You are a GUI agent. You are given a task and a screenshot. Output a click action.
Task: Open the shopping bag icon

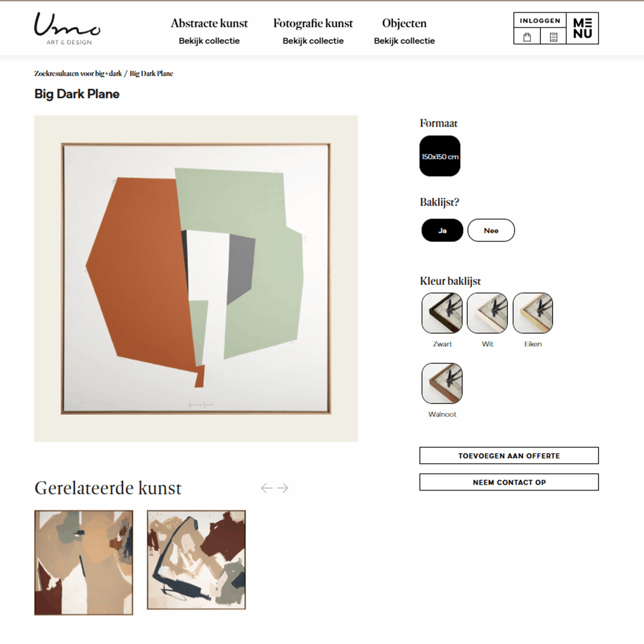click(x=527, y=37)
